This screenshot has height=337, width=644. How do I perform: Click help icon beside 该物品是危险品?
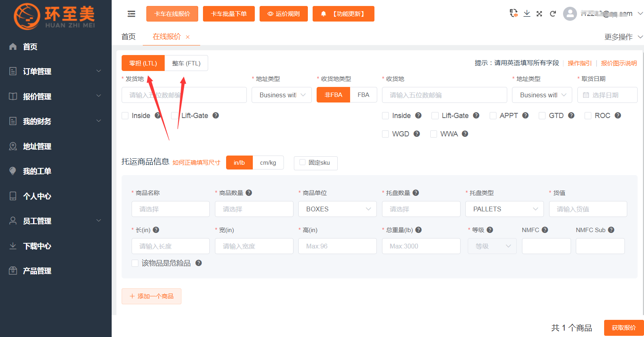tap(199, 263)
